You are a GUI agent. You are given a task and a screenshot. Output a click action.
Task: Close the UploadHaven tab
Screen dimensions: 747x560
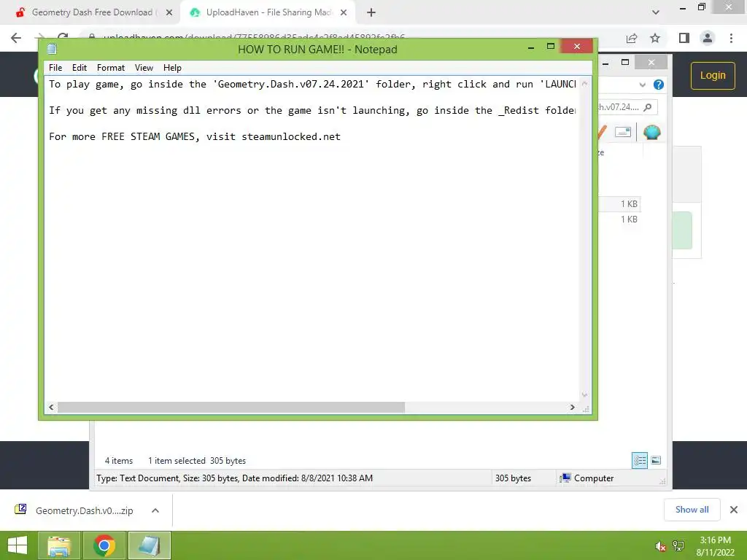(x=344, y=12)
